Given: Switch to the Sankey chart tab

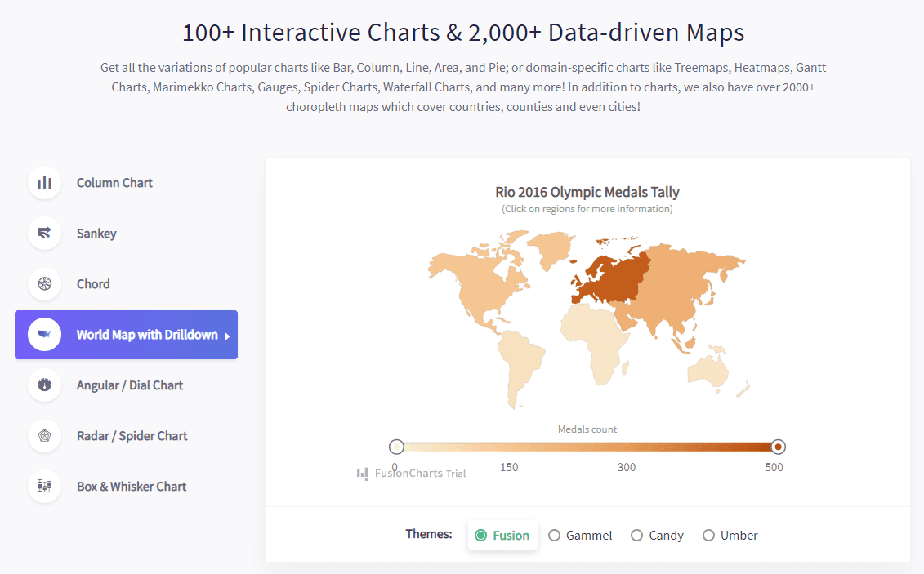Looking at the screenshot, I should point(96,234).
